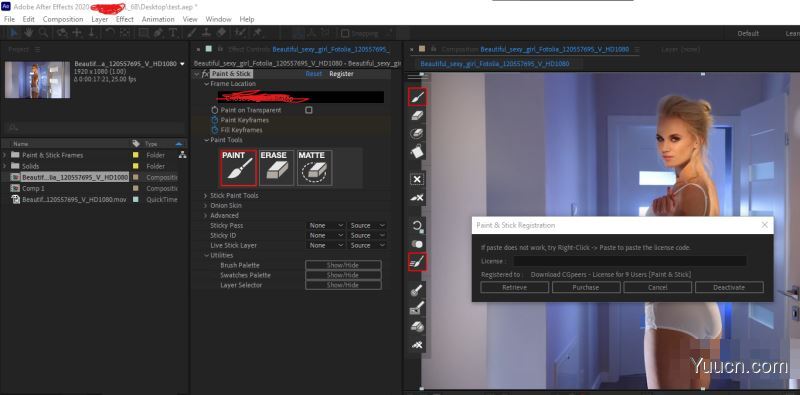Click the Retrieve button in registration dialog
The width and height of the screenshot is (800, 395).
click(514, 287)
